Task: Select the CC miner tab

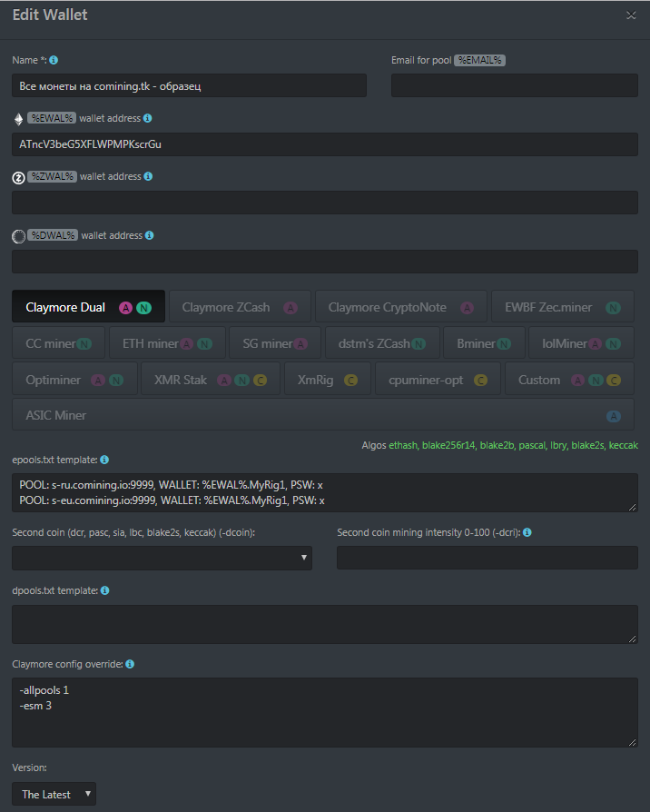Action: pos(58,342)
